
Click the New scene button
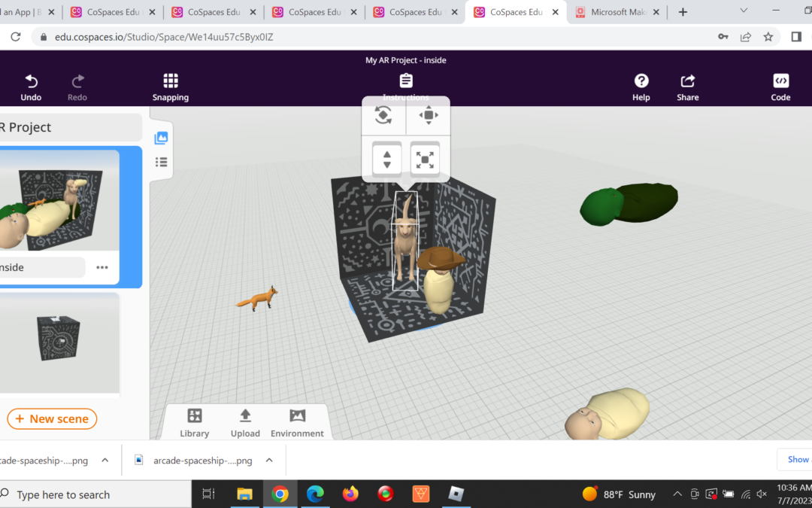click(52, 419)
